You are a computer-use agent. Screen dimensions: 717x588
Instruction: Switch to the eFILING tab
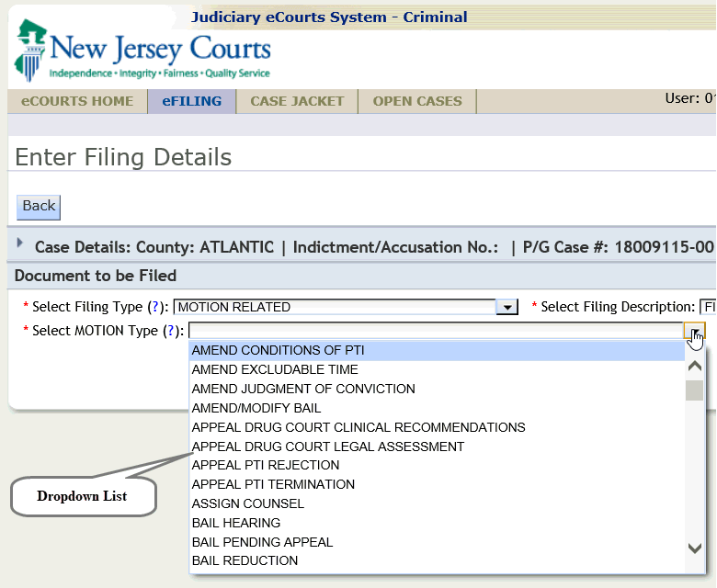click(x=191, y=101)
